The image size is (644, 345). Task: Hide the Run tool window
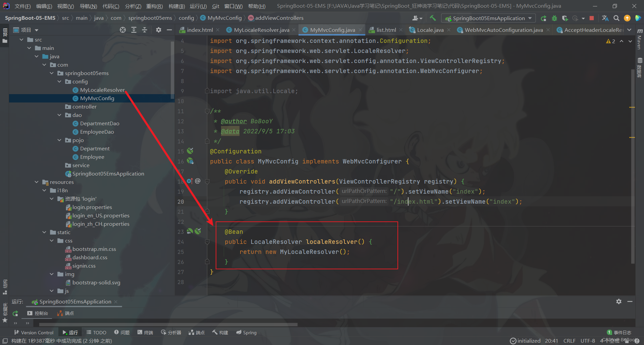tap(630, 301)
